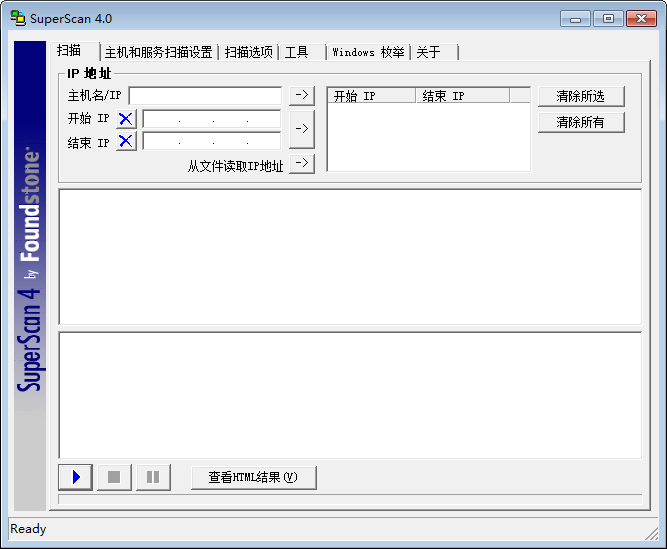This screenshot has width=667, height=549.
Task: Click the 清除所有 button
Action: [x=581, y=122]
